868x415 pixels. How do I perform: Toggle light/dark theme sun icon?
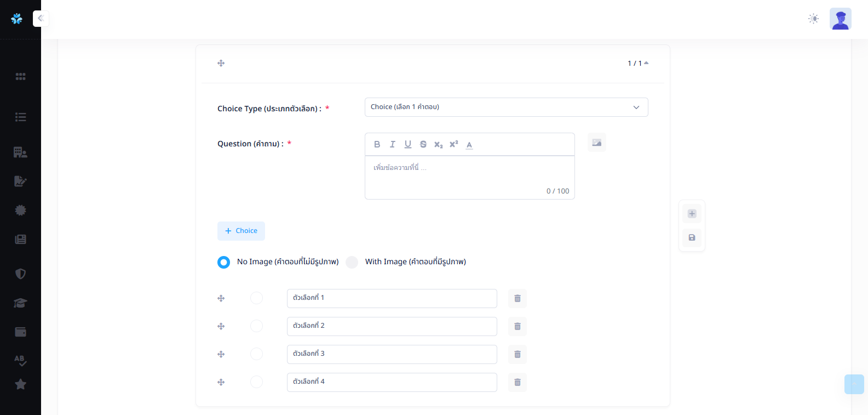point(813,19)
